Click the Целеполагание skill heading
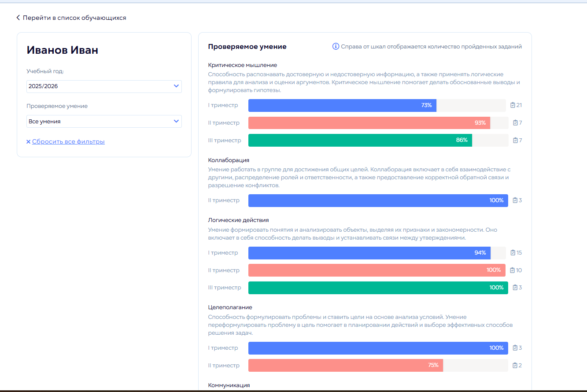 click(230, 307)
